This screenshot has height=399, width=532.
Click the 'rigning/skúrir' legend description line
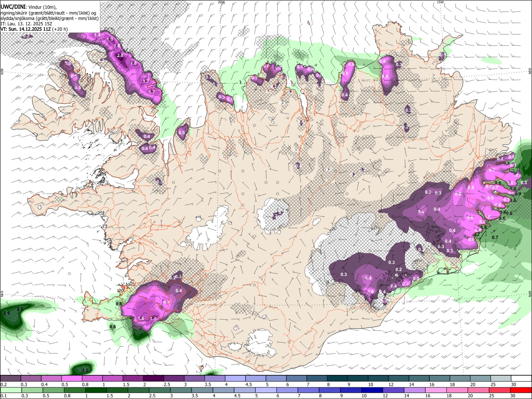[x=48, y=13]
